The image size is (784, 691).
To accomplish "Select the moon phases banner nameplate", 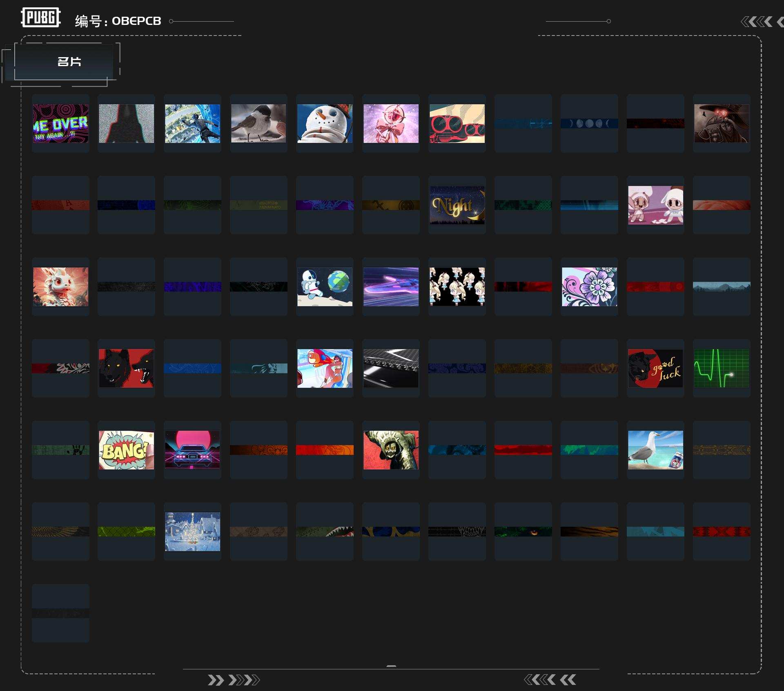I will [589, 123].
